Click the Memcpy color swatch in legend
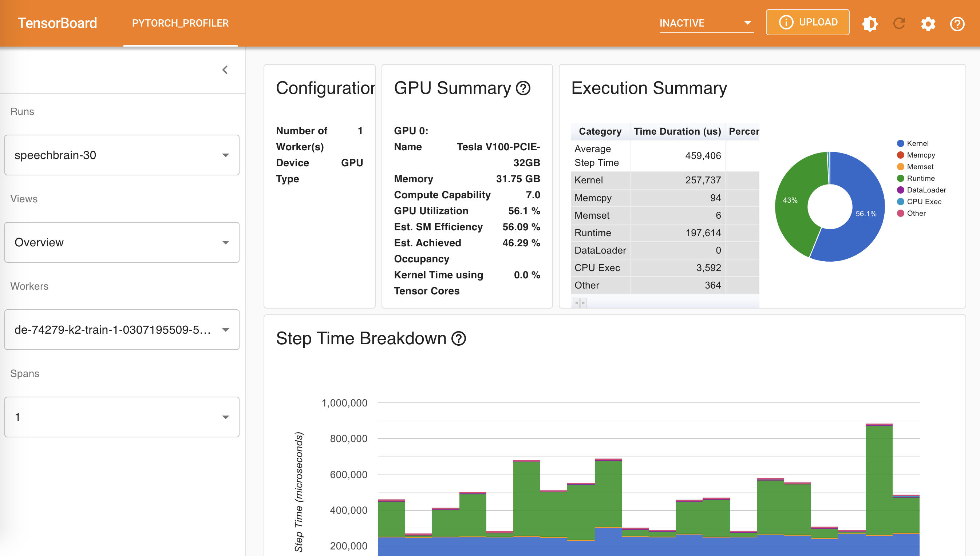Viewport: 980px width, 556px height. coord(901,155)
